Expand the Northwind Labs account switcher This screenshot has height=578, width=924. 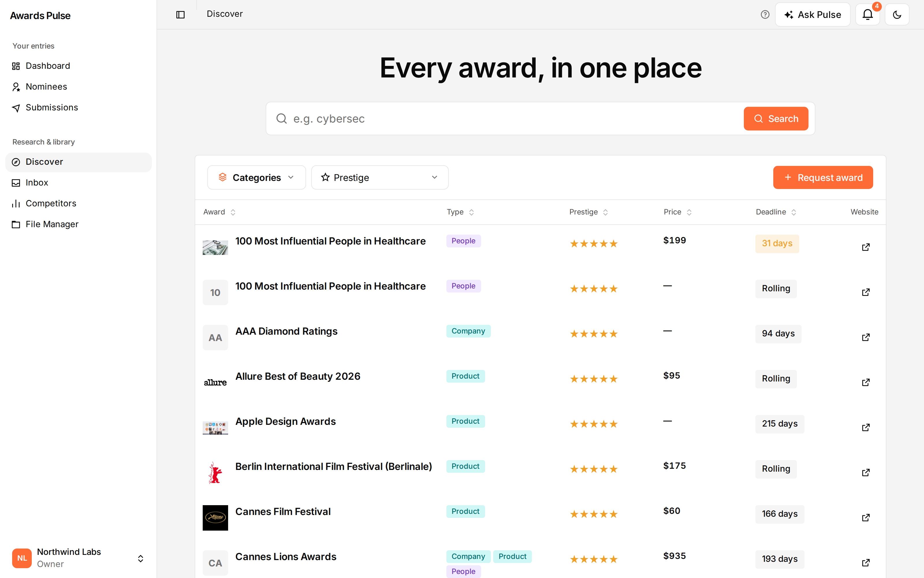78,558
